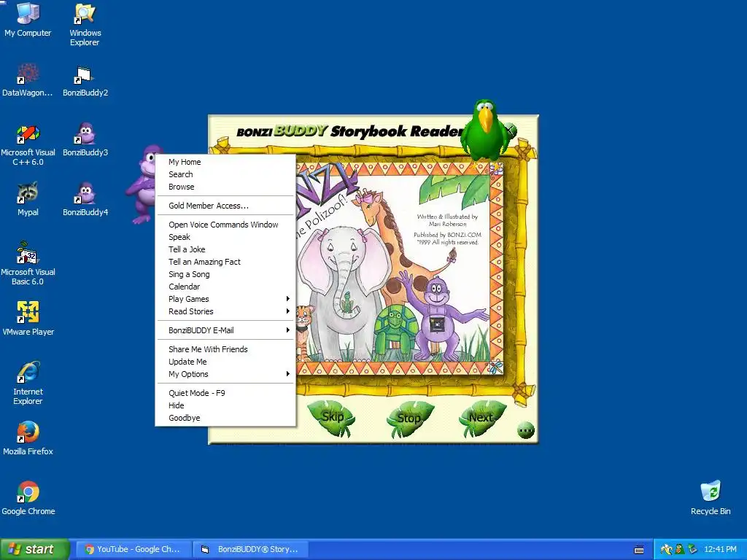
Task: Click the green parrot character
Action: click(486, 130)
